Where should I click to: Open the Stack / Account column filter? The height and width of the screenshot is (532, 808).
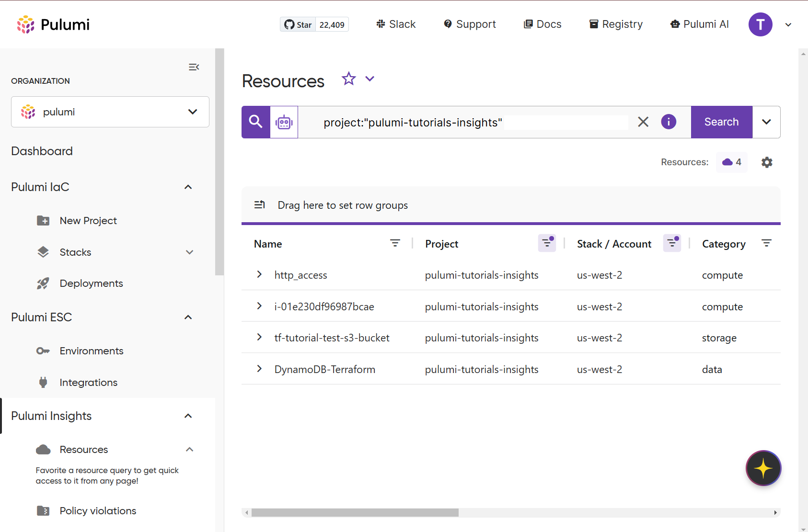pos(672,243)
